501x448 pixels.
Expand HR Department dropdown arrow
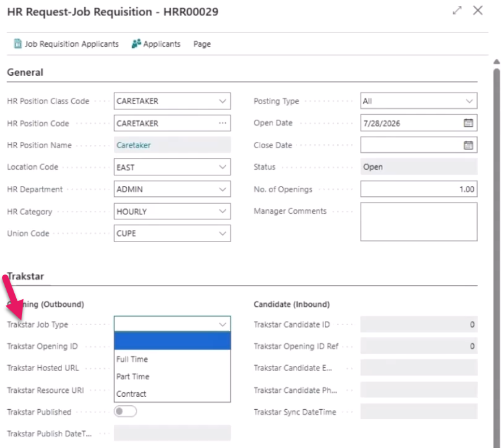[223, 189]
